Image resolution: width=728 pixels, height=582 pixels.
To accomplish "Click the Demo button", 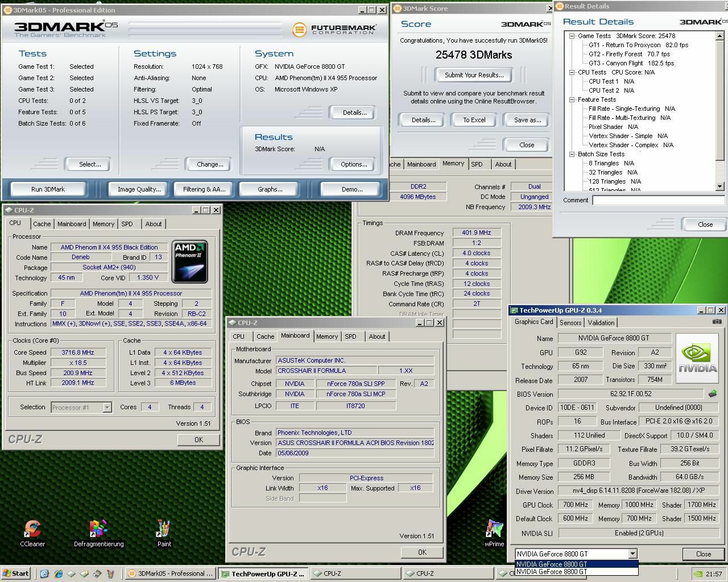I will pos(351,189).
